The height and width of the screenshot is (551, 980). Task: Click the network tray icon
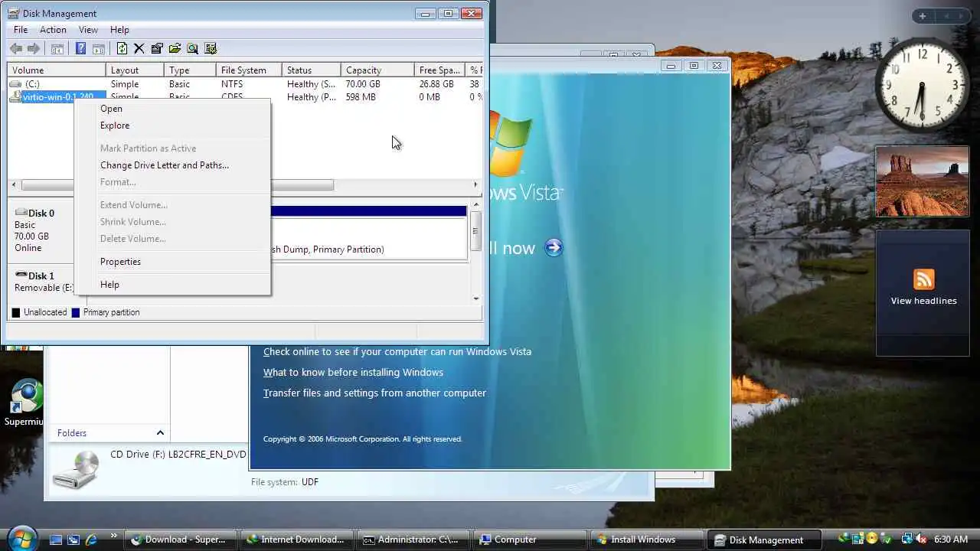click(x=907, y=540)
